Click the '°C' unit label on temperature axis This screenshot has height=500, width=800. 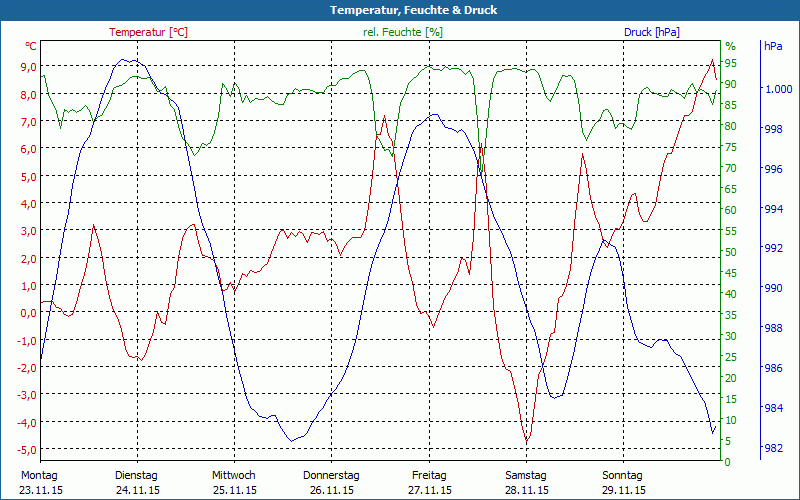click(31, 46)
